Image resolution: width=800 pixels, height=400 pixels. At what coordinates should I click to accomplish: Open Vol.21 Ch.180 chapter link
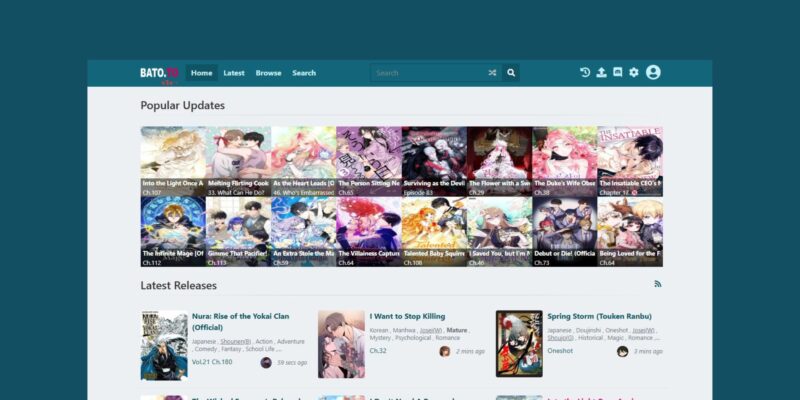pyautogui.click(x=212, y=362)
